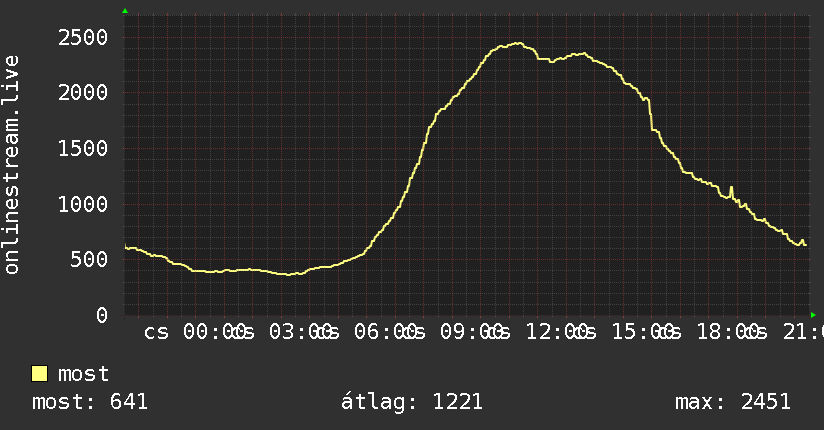Click the 0 y-axis label

coord(102,315)
